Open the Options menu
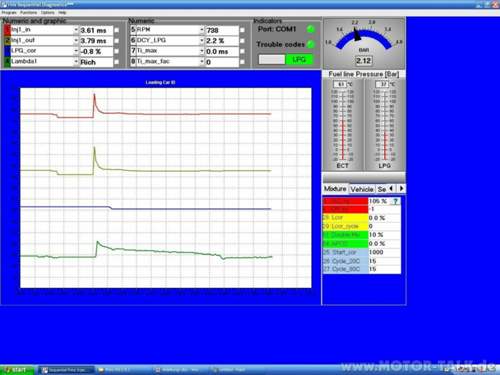This screenshot has height=375, width=500. click(x=48, y=13)
